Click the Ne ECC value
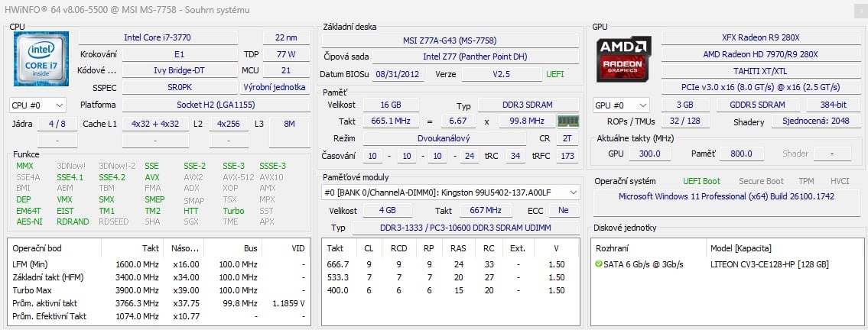The width and height of the screenshot is (868, 330). [564, 210]
